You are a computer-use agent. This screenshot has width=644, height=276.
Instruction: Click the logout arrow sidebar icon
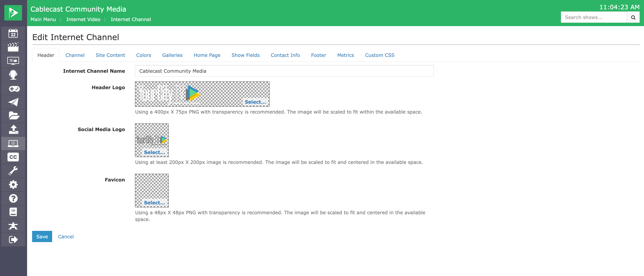click(13, 240)
